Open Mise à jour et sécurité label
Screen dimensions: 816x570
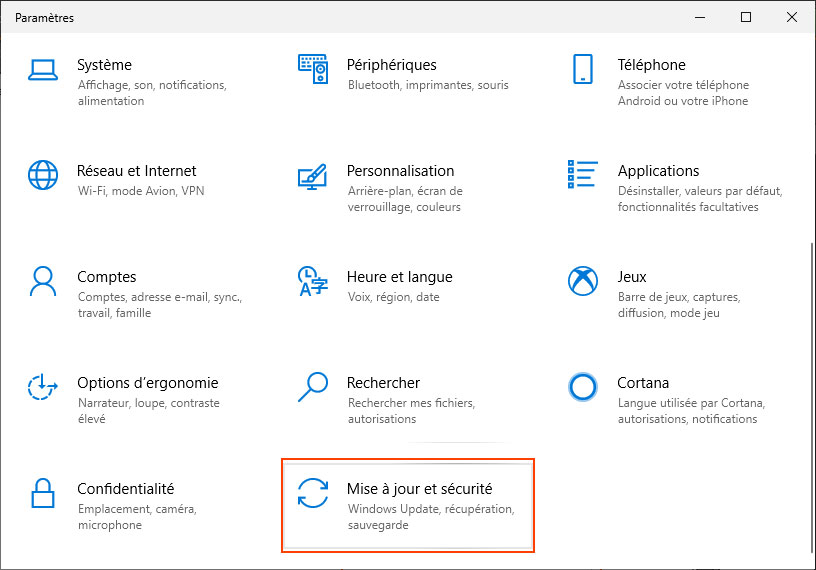(x=419, y=489)
